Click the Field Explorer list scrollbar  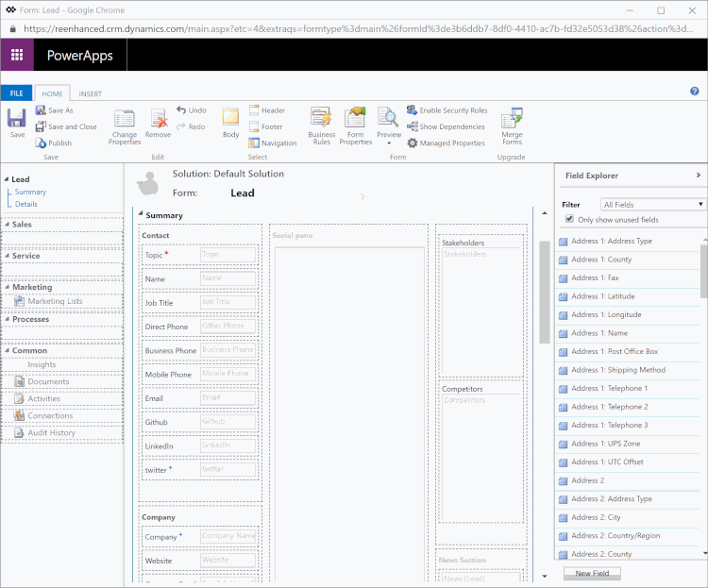[x=703, y=271]
